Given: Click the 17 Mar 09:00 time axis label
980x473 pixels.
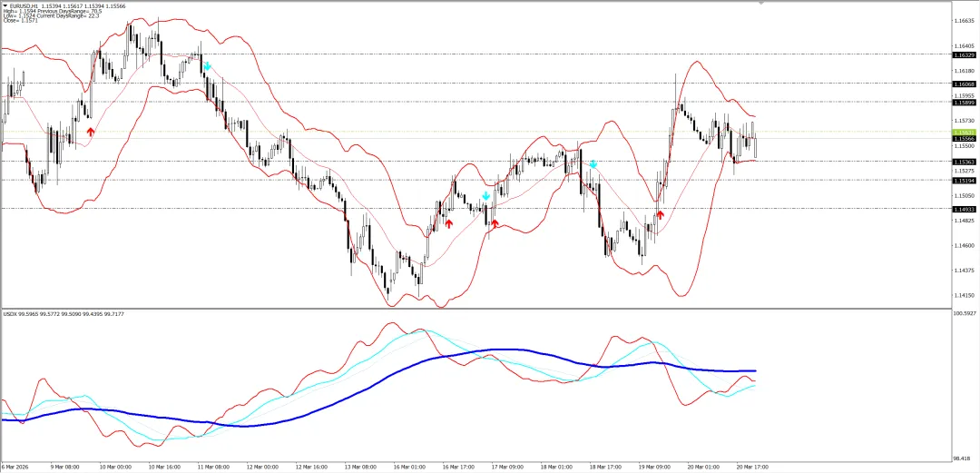Looking at the screenshot, I should (507, 467).
